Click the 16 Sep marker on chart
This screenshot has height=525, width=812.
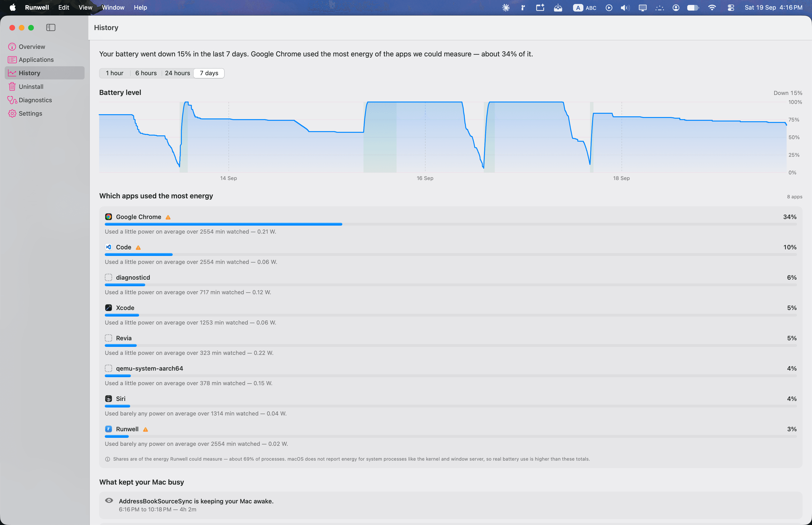[425, 178]
